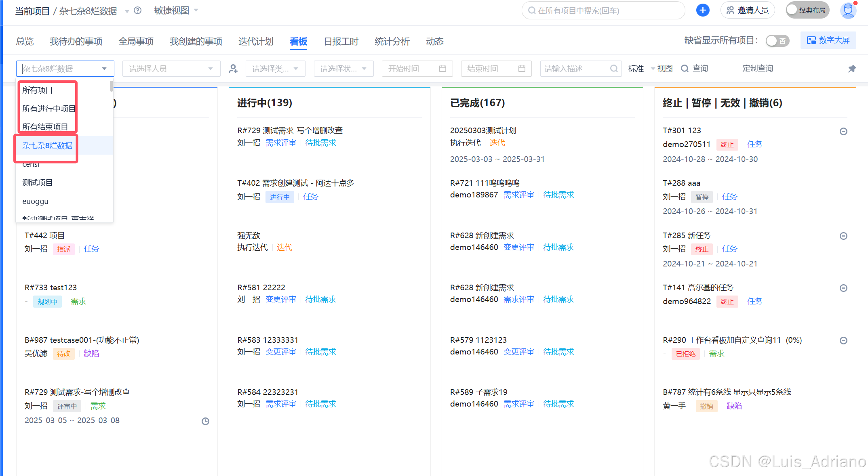Collapse T#285 新任务 card minus icon

pos(843,236)
